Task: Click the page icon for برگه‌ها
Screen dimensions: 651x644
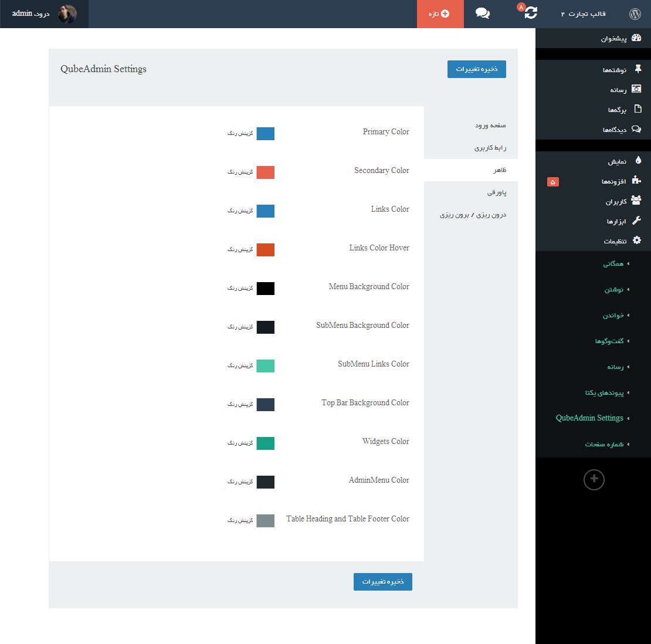Action: point(638,109)
